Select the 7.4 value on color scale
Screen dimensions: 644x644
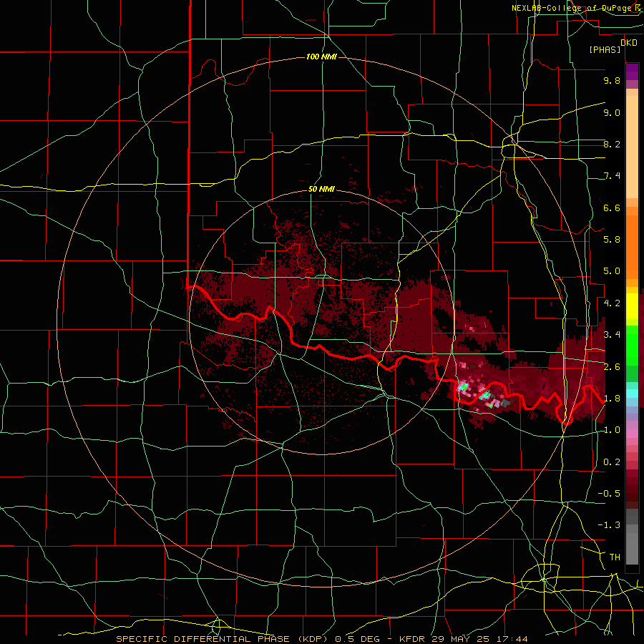pos(612,176)
